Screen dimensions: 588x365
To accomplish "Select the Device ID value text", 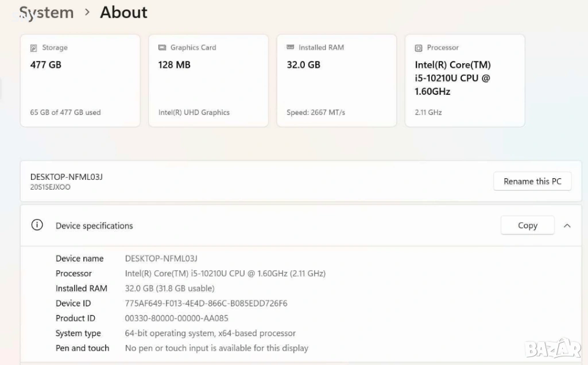I will point(206,303).
